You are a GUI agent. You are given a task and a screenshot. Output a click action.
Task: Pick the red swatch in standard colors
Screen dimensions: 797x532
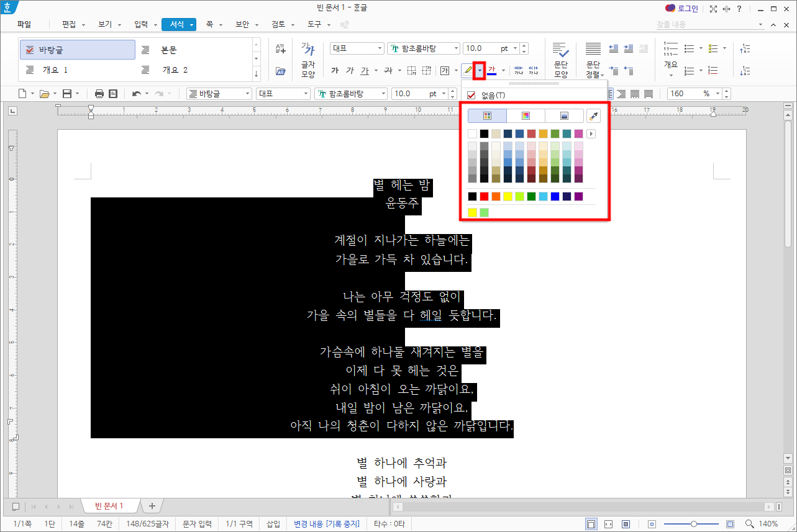tap(485, 196)
